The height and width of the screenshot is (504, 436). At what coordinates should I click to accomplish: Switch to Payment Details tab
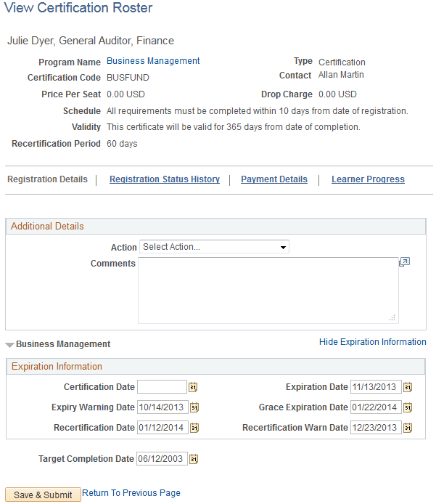coord(274,179)
